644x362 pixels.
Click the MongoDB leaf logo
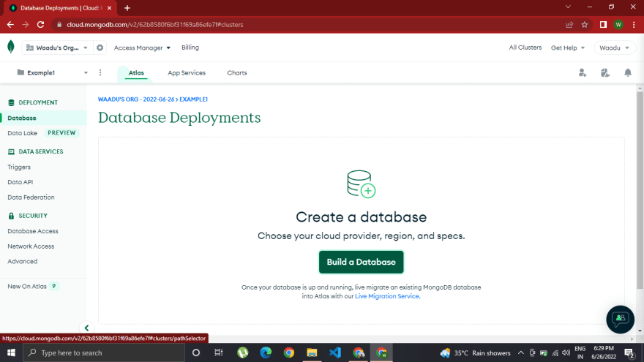(x=11, y=48)
